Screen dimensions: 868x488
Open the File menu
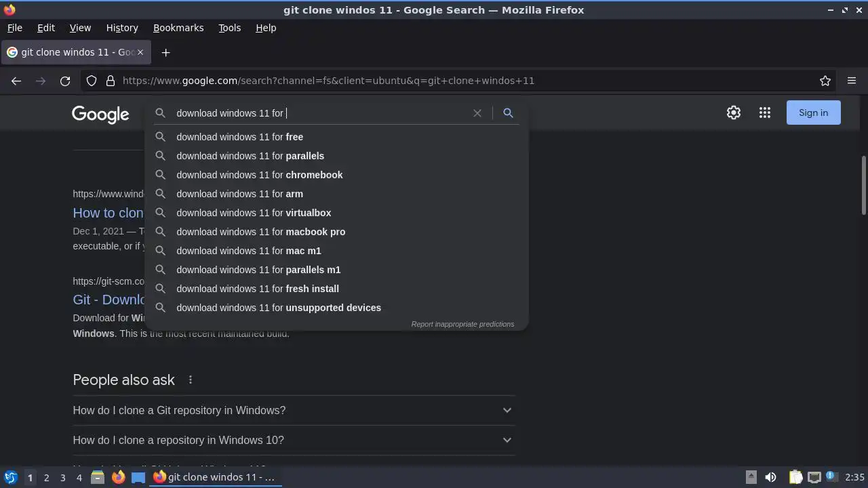click(x=15, y=28)
